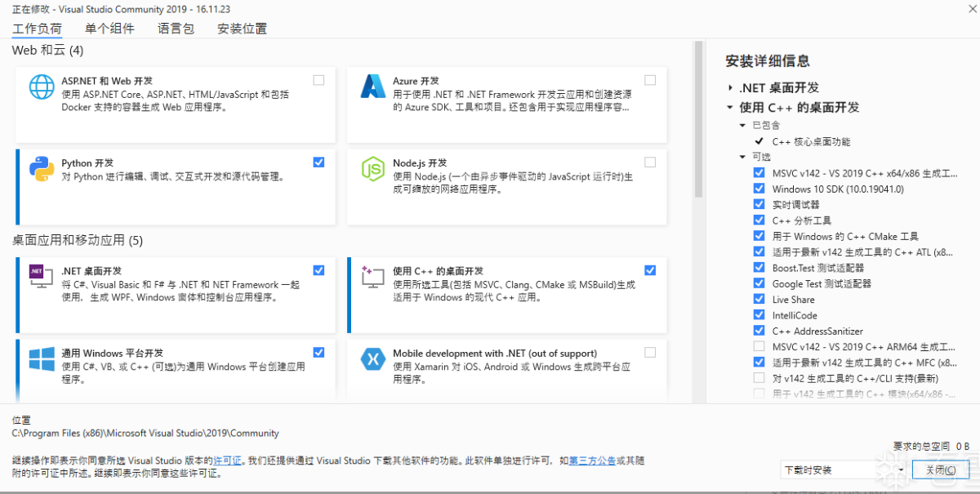Uncheck the Python 开发 workload
Screen dimensions: 980x494
[318, 162]
